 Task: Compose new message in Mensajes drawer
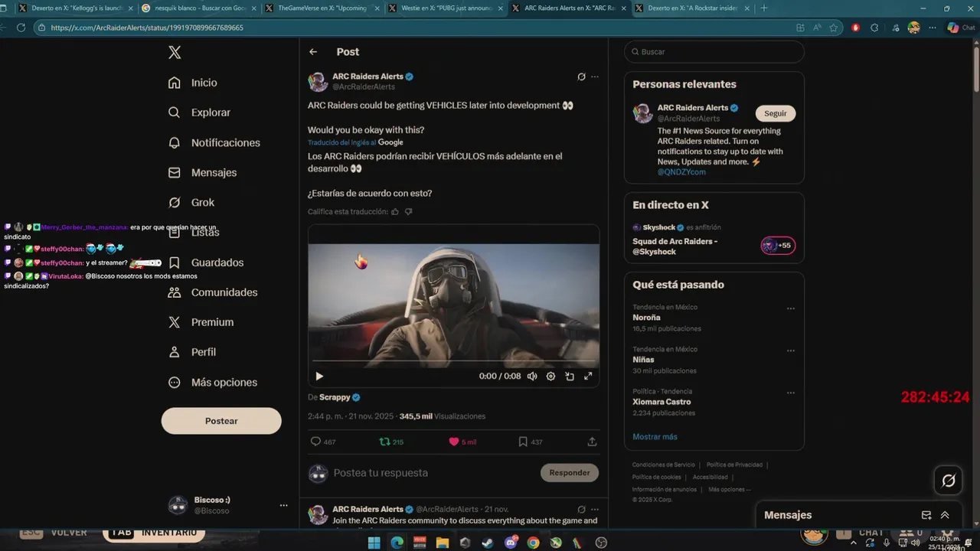pos(926,515)
